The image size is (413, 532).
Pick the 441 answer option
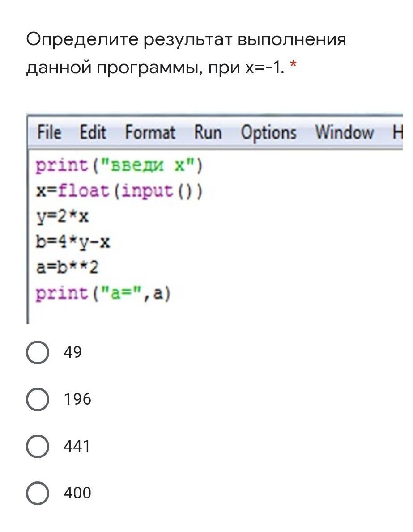tap(38, 446)
